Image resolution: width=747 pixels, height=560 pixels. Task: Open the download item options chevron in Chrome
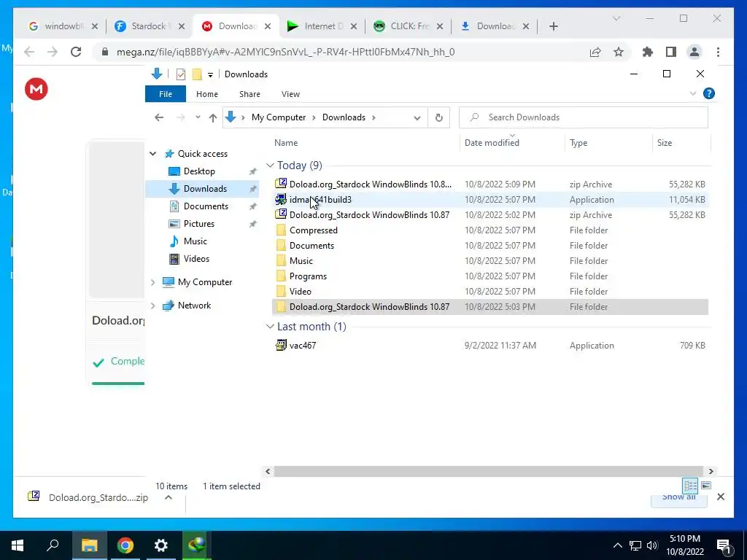coord(169,497)
